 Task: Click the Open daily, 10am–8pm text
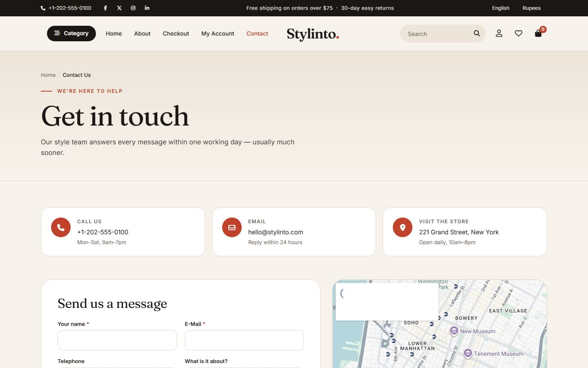[447, 242]
